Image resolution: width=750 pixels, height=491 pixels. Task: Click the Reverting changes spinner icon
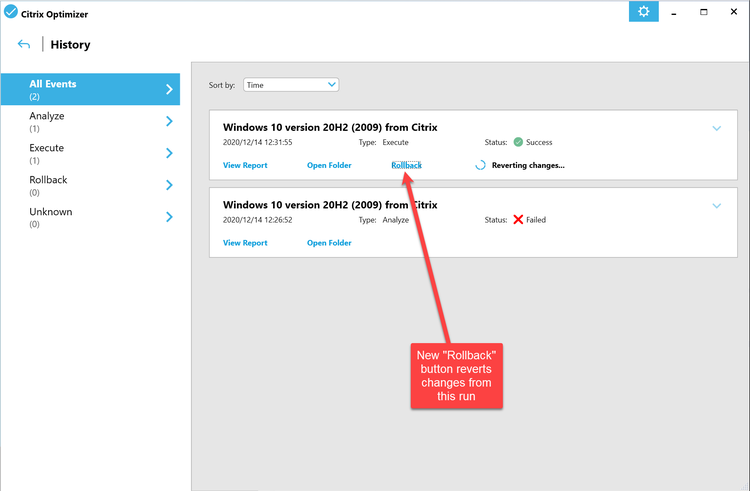(x=480, y=165)
